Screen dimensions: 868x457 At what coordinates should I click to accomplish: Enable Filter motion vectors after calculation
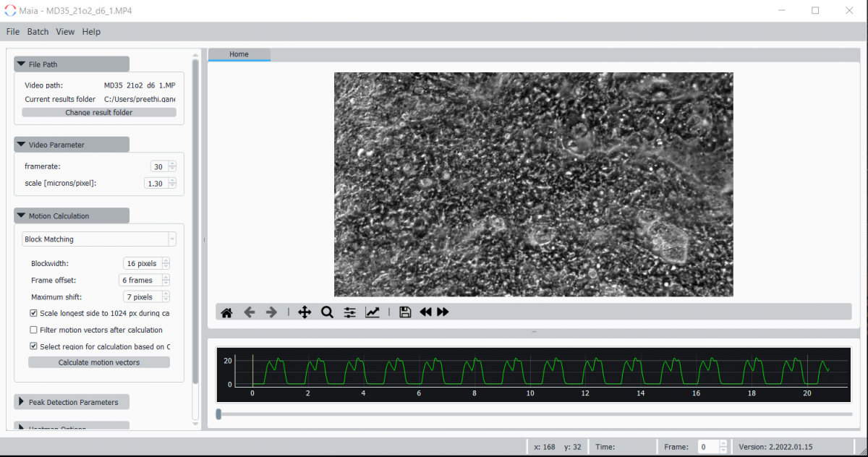pos(33,330)
